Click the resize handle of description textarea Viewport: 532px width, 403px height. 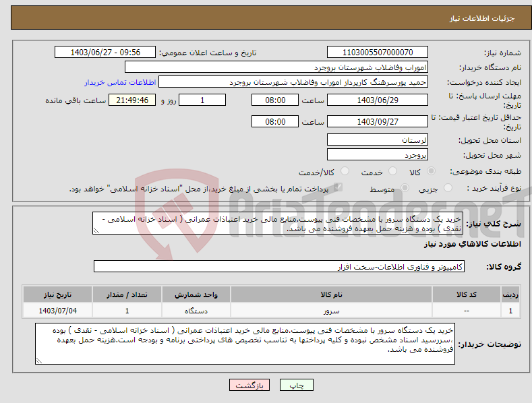point(96,230)
